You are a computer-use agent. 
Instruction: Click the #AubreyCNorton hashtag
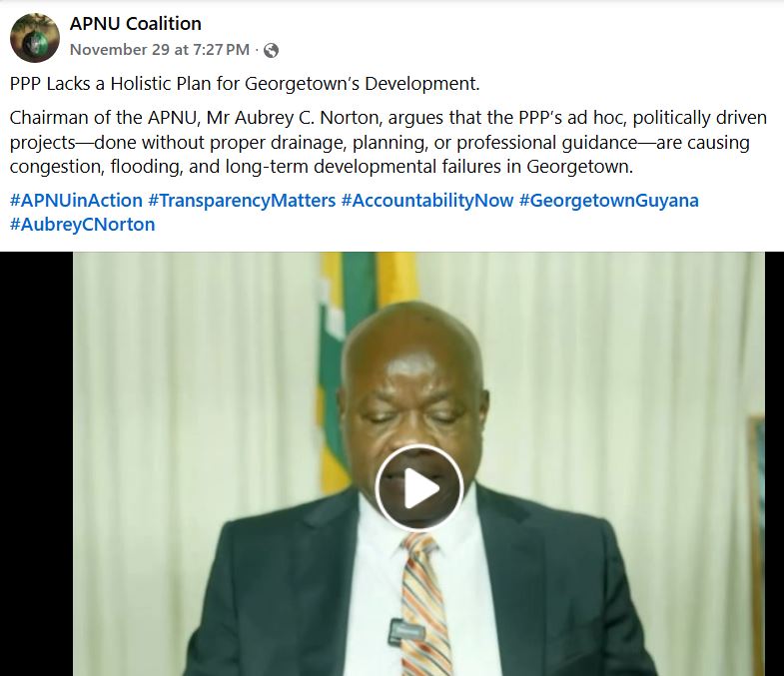pos(83,224)
